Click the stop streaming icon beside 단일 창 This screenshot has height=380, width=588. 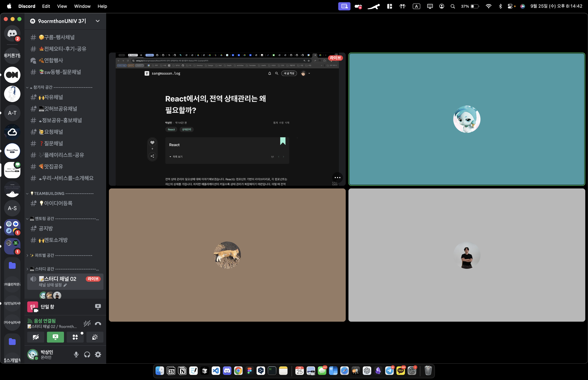(98, 307)
